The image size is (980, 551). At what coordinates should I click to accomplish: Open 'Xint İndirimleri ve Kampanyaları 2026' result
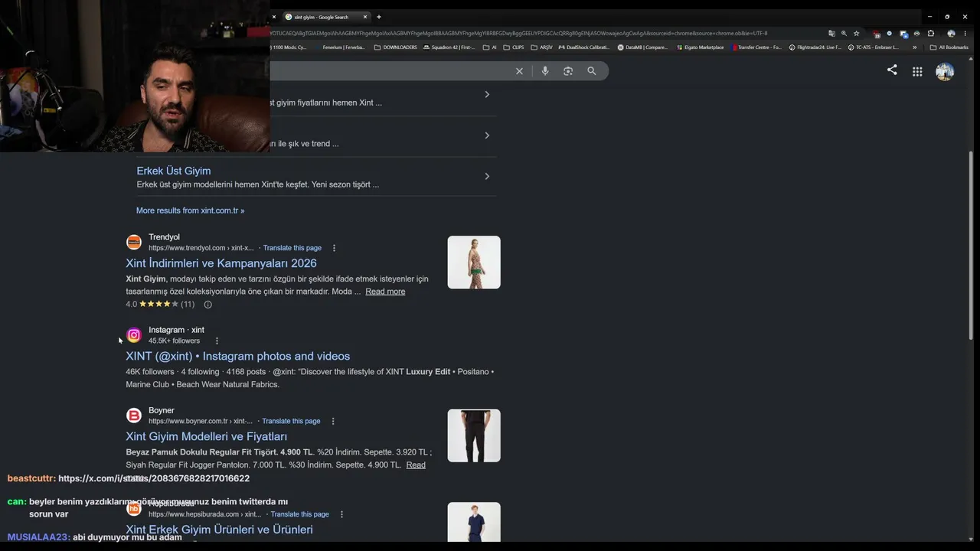tap(221, 263)
